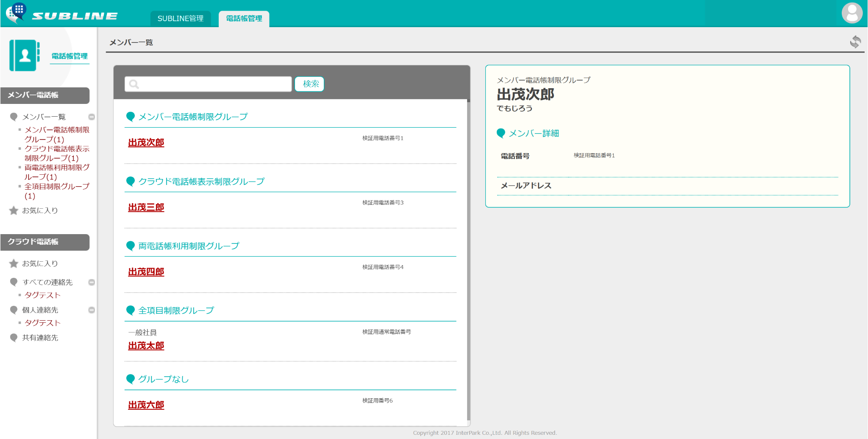
Task: Click bubble icon of 全項目制限グループ heading
Action: coord(131,310)
